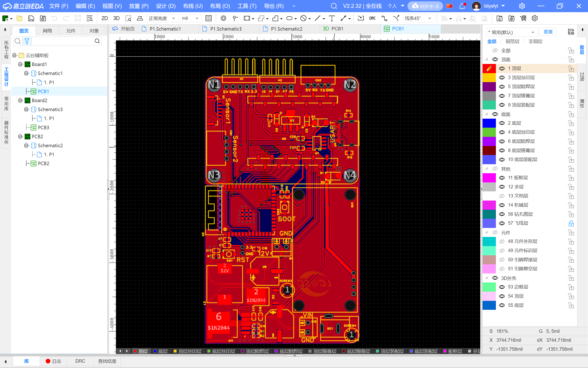The width and height of the screenshot is (588, 368).
Task: Hide the 1 顶层 layer eye
Action: click(502, 69)
